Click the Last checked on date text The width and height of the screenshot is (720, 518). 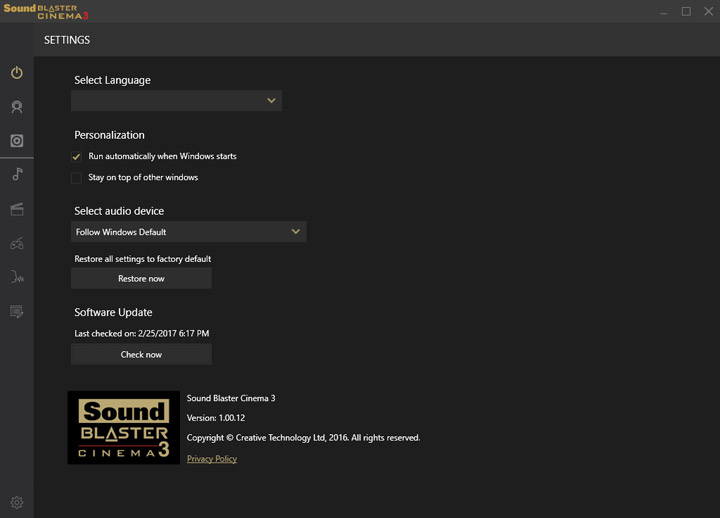click(142, 333)
